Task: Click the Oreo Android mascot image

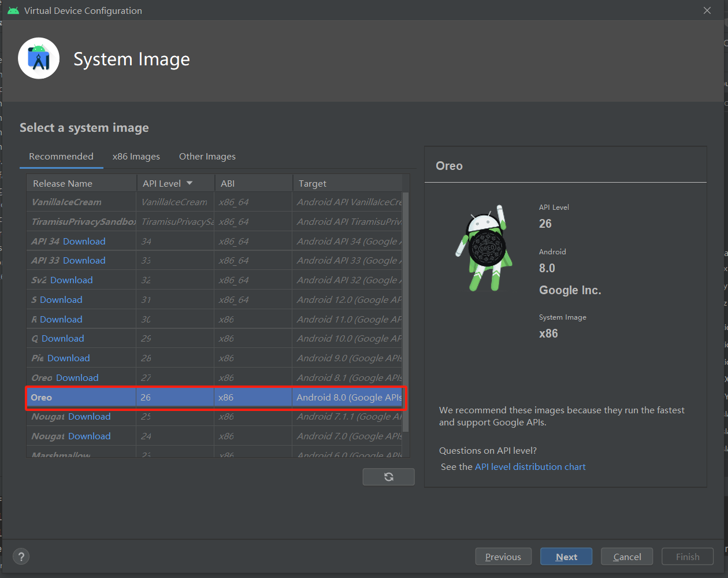Action: pyautogui.click(x=484, y=249)
